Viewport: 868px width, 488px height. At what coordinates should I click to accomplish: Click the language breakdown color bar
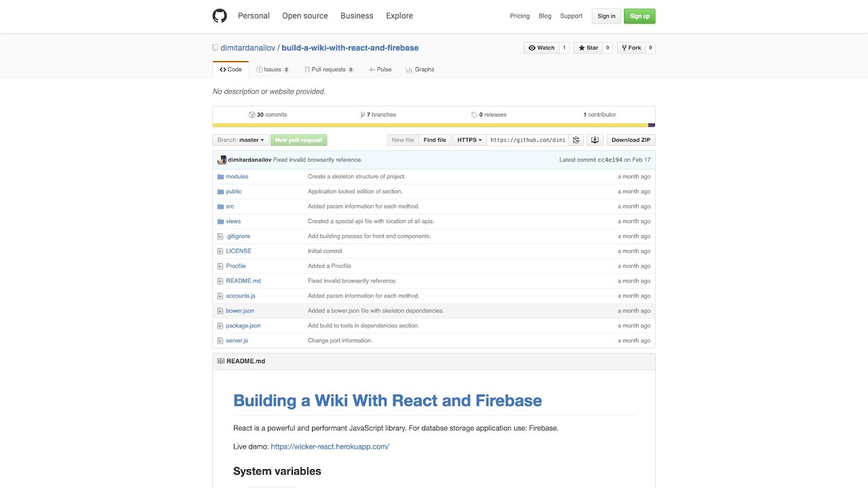click(x=434, y=125)
